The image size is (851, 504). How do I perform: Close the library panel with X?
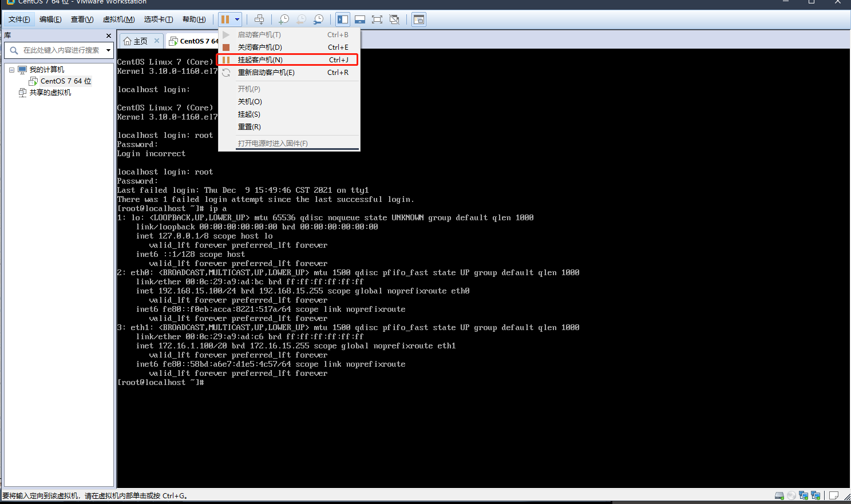(109, 35)
